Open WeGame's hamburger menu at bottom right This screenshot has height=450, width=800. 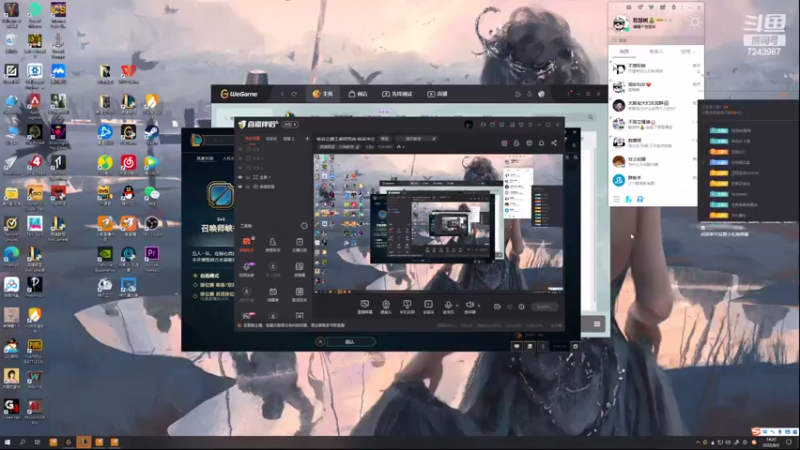coord(596,324)
